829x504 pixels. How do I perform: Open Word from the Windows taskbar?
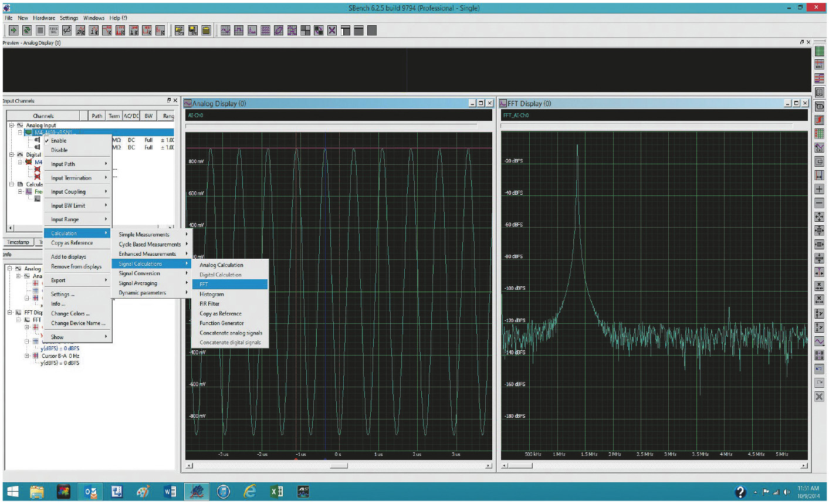point(170,492)
